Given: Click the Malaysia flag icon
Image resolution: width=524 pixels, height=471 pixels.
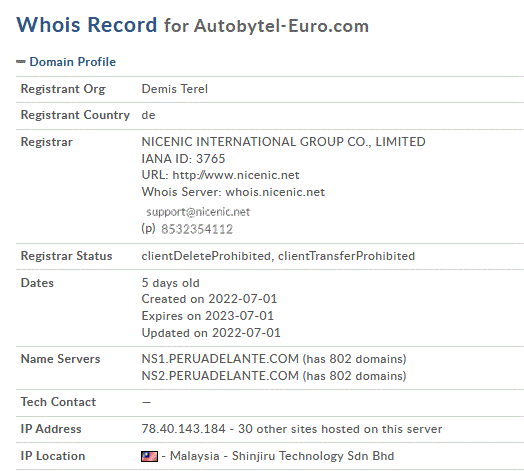Looking at the screenshot, I should pos(149,456).
